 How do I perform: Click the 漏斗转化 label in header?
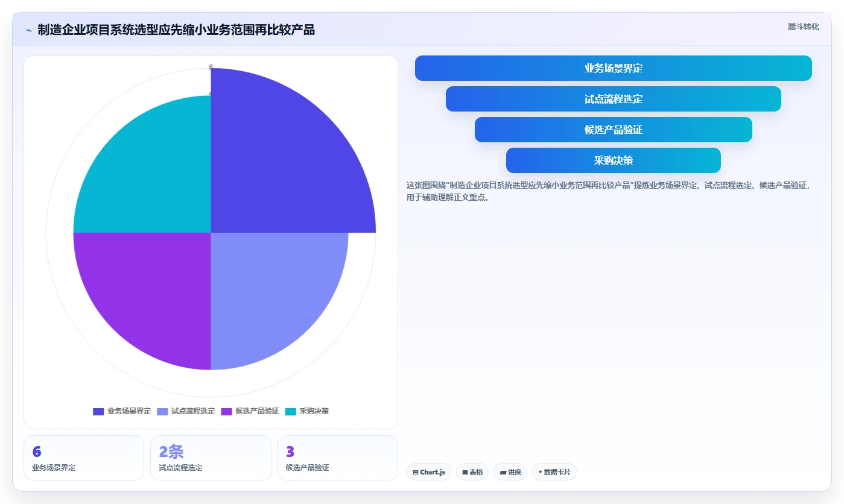803,27
